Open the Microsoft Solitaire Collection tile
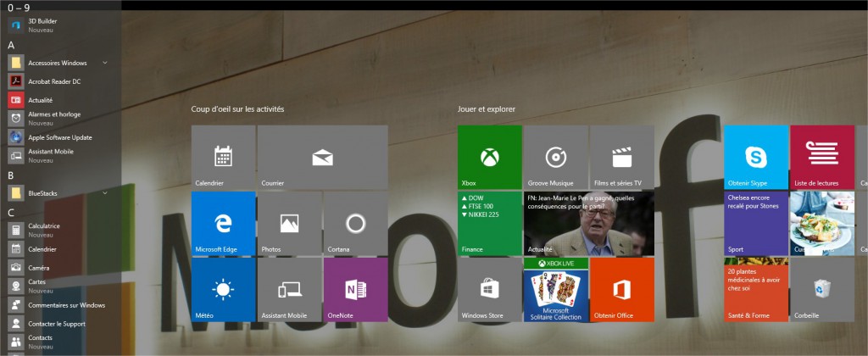The width and height of the screenshot is (868, 356). click(556, 290)
